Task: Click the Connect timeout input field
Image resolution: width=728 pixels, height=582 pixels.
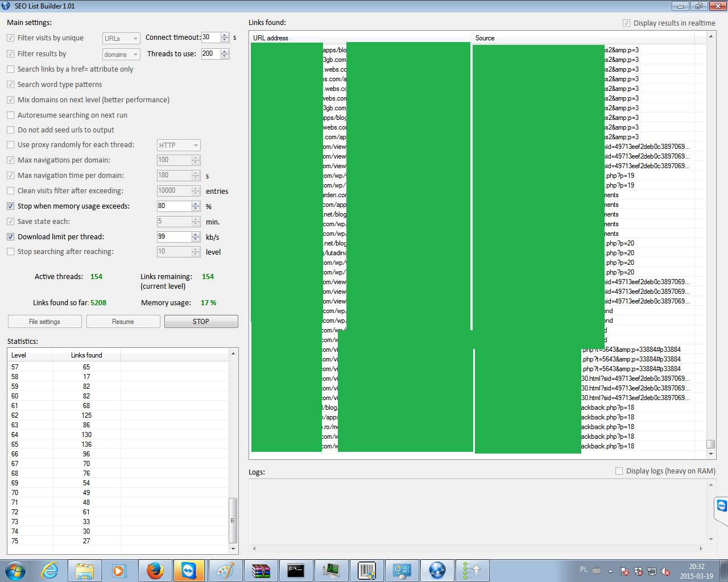Action: [211, 38]
